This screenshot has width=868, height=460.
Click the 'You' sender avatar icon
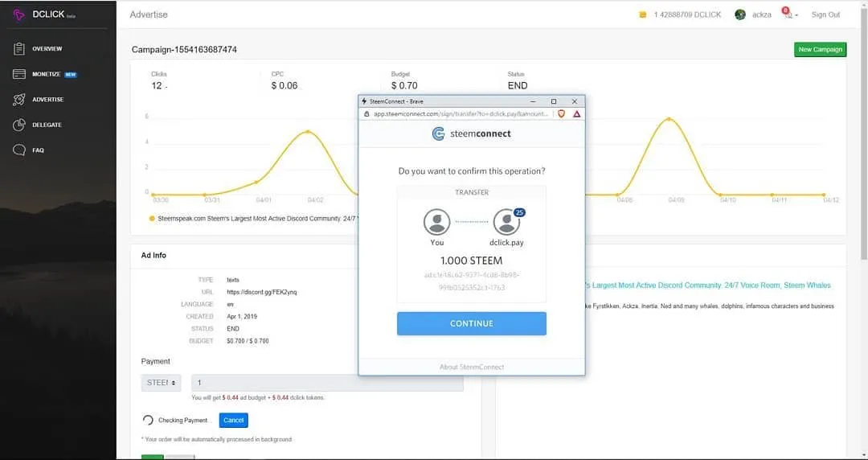(436, 222)
